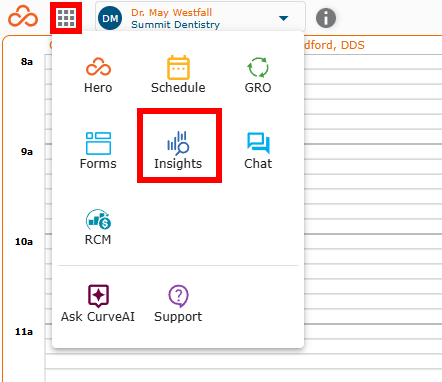Open the Schedule app
The image size is (442, 382).
pos(178,75)
